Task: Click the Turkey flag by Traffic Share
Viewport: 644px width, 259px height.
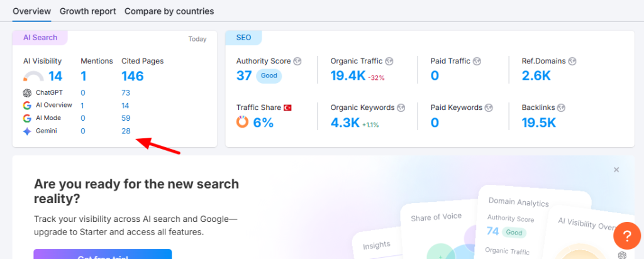Action: (288, 107)
